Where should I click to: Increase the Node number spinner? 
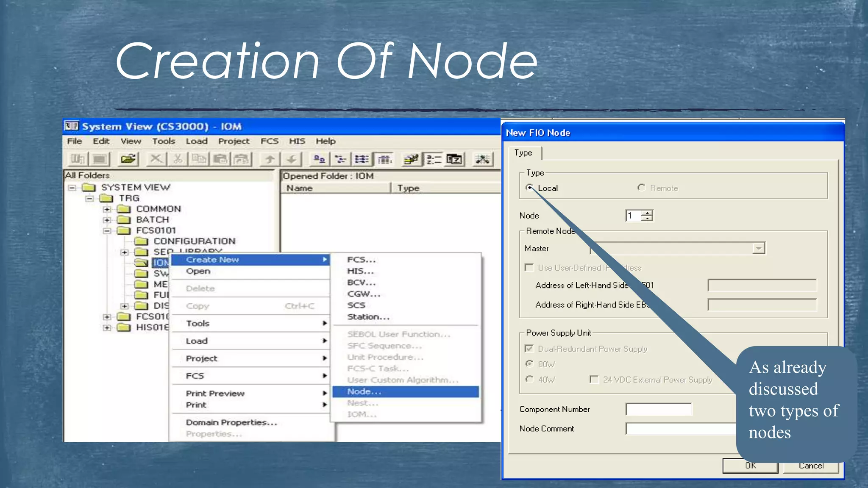click(647, 213)
